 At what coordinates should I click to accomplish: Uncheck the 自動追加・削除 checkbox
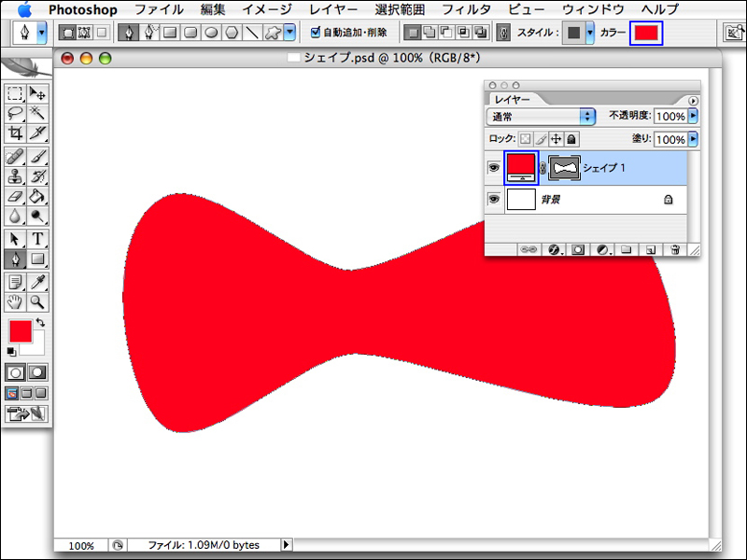click(x=316, y=33)
